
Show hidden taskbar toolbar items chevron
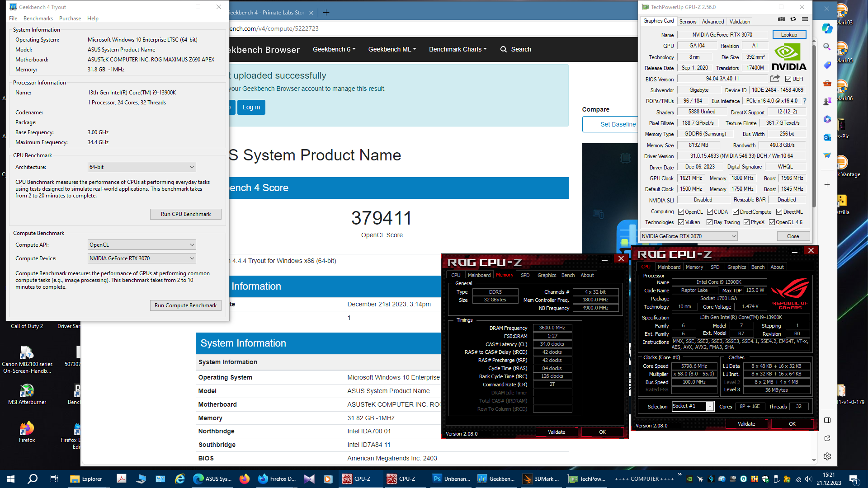click(679, 474)
